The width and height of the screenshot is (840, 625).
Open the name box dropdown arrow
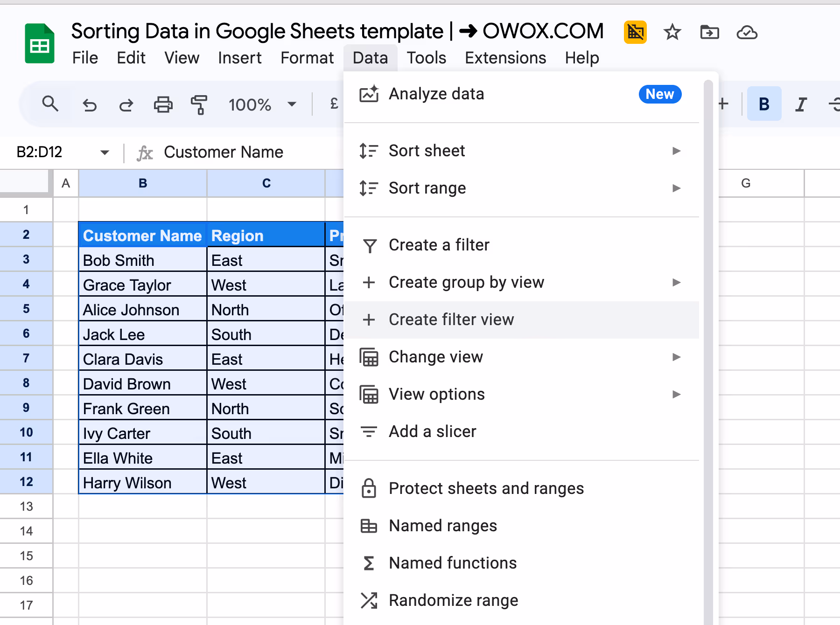tap(105, 152)
